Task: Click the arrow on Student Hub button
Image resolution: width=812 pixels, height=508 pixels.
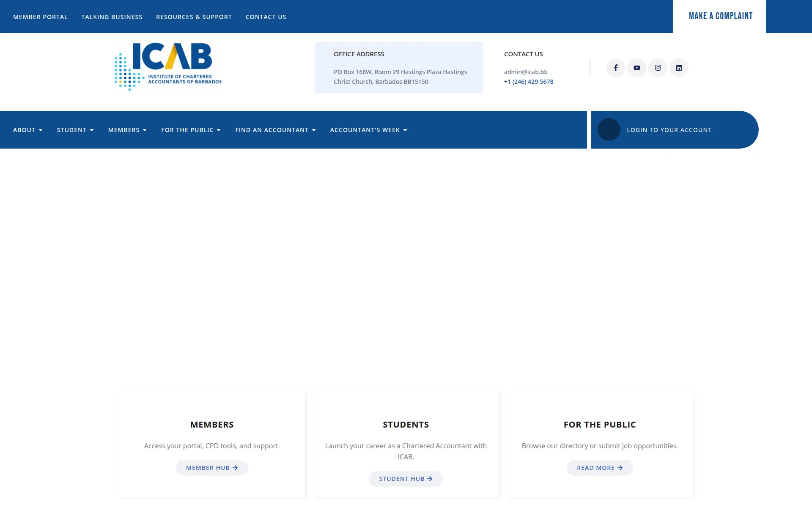Action: (x=430, y=479)
